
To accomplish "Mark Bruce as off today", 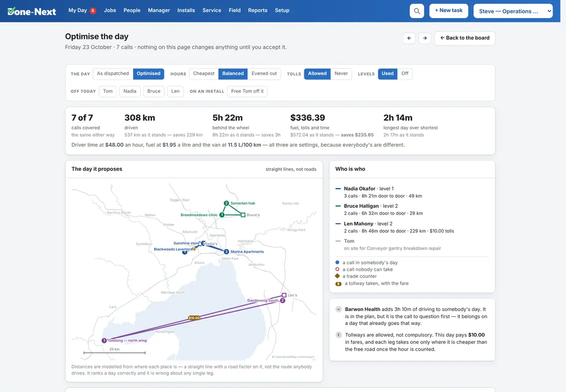I will [154, 91].
